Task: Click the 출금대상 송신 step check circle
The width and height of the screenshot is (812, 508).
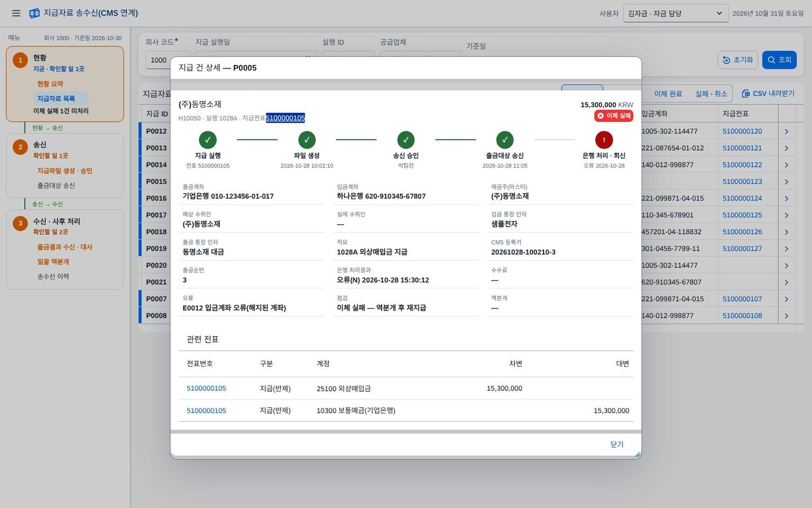Action: (x=505, y=139)
